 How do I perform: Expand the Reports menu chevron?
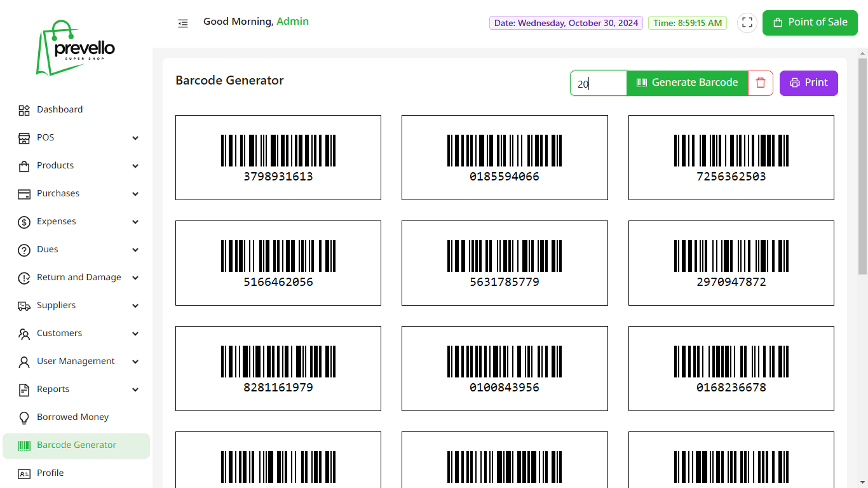coord(135,390)
